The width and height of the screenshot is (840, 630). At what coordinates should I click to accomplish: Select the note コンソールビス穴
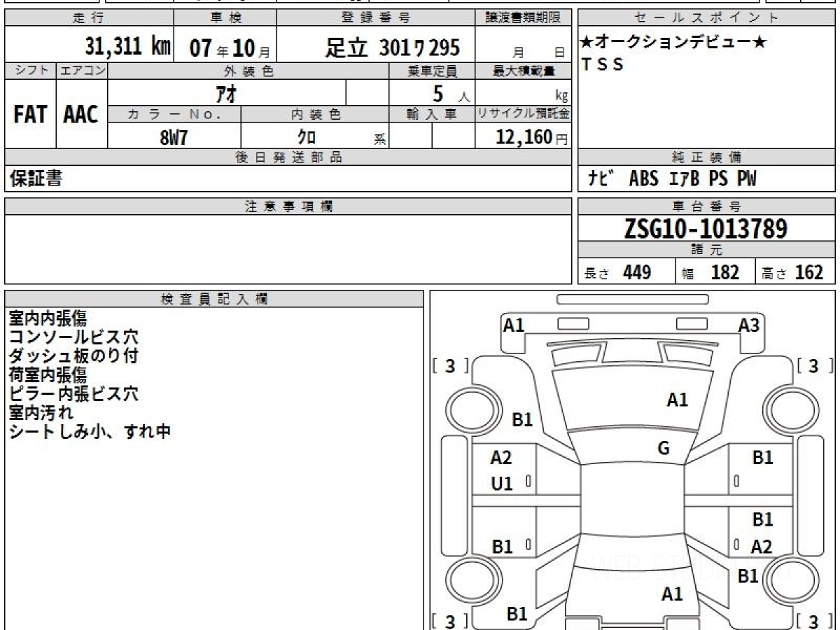click(x=73, y=337)
